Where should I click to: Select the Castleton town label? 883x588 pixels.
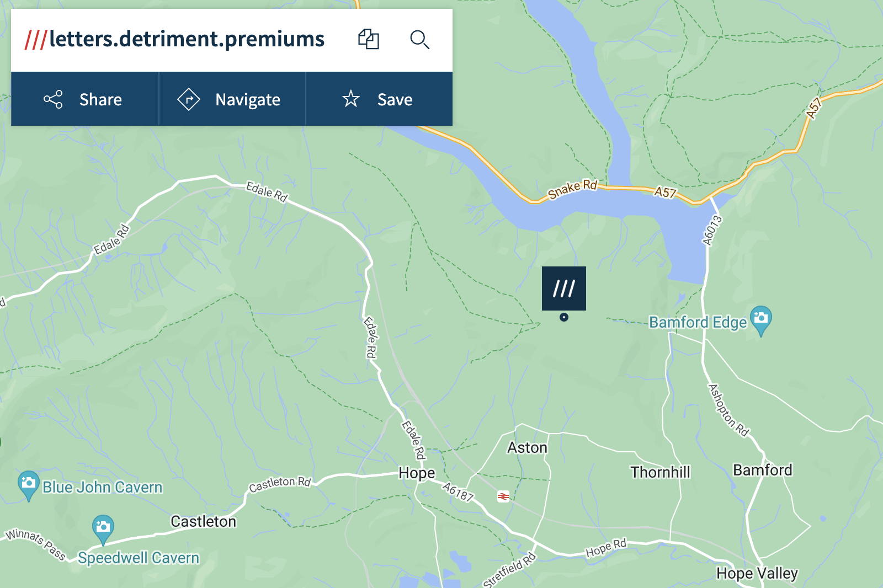tap(203, 521)
